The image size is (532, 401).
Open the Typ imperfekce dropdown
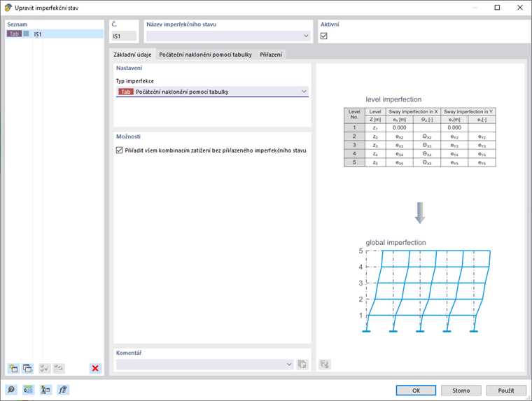(212, 92)
